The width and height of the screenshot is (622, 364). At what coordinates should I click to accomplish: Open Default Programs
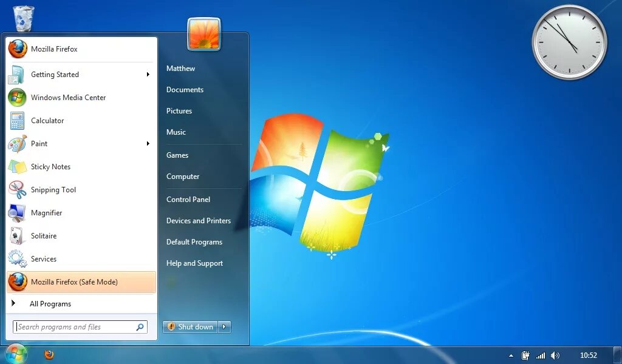[x=194, y=242]
